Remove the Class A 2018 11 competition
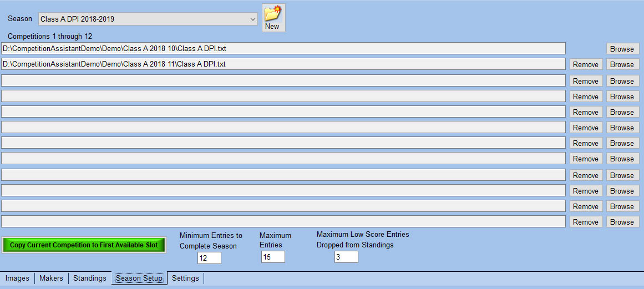Viewport: 644px width, 289px height. pyautogui.click(x=586, y=64)
